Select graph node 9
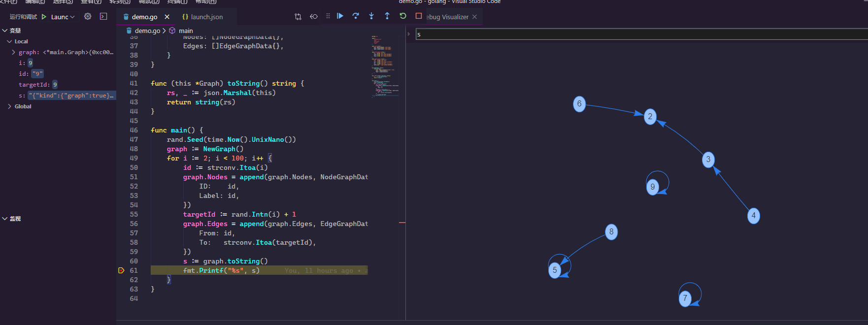The width and height of the screenshot is (868, 325). tap(652, 187)
